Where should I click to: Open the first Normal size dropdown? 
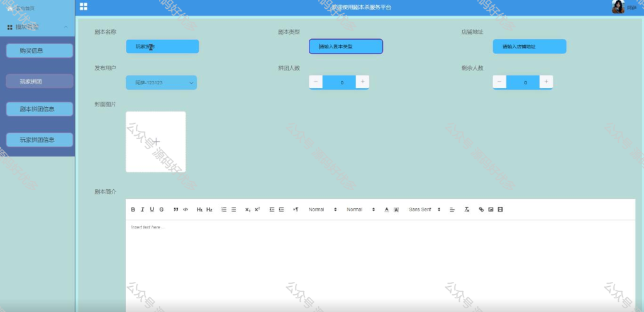[x=323, y=209]
